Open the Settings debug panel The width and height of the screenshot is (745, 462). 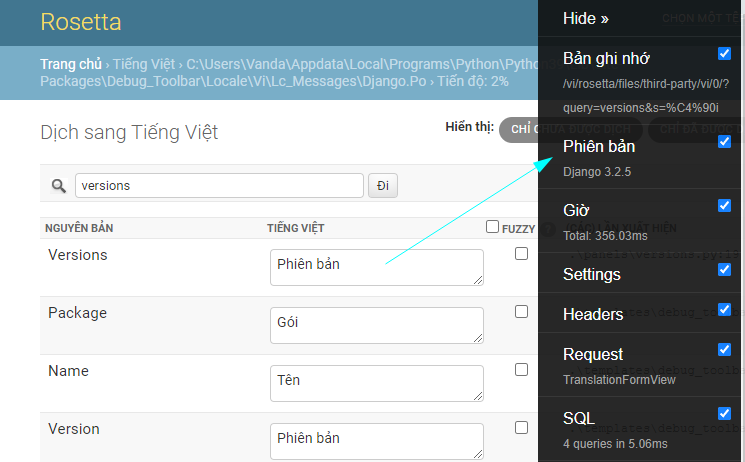pos(592,274)
